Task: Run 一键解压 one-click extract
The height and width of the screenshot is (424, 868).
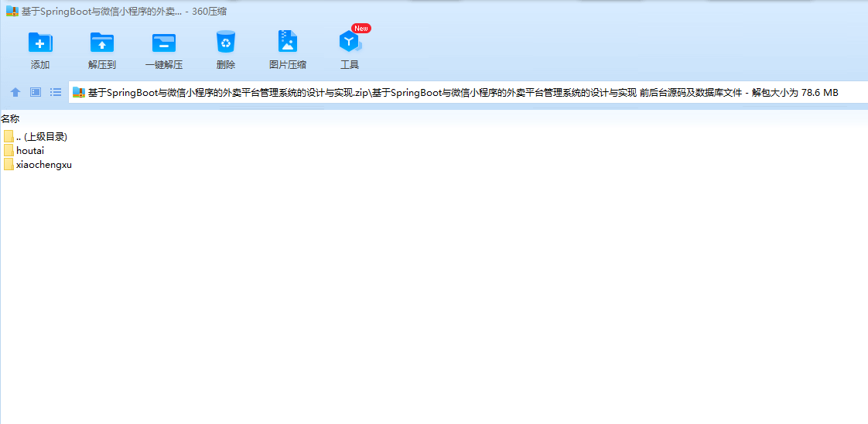Action: (x=164, y=50)
